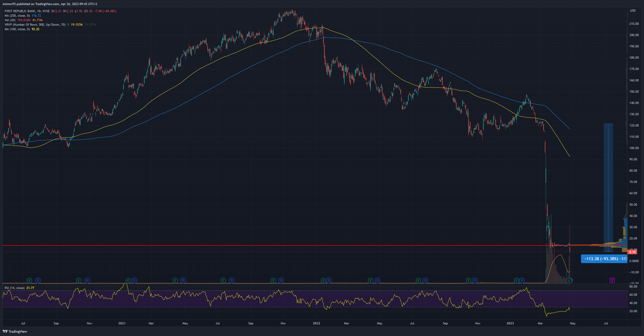This screenshot has width=644, height=336.
Task: Click dividend D marker below the Nov 2021 peak
Action: coord(281,280)
